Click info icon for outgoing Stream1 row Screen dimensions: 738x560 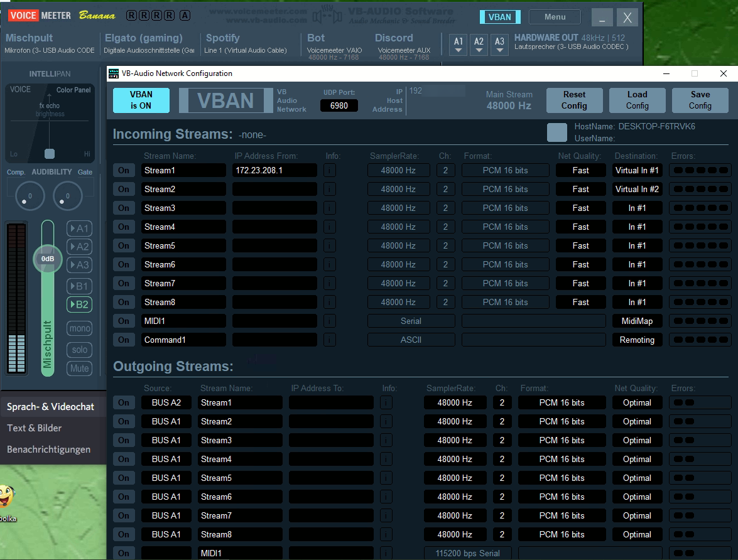386,403
